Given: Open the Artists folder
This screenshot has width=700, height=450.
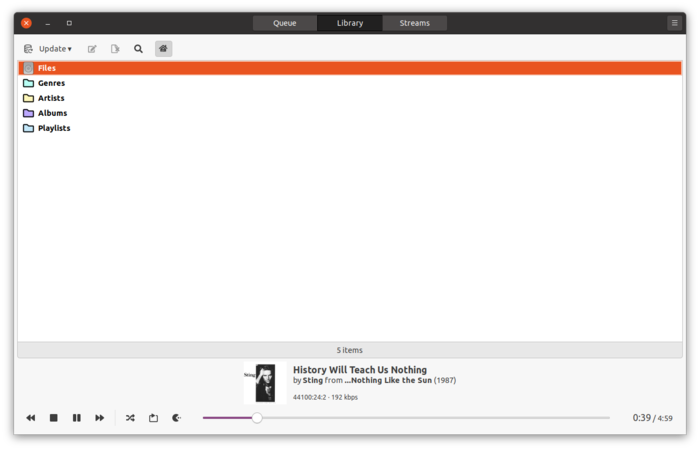Looking at the screenshot, I should 51,98.
